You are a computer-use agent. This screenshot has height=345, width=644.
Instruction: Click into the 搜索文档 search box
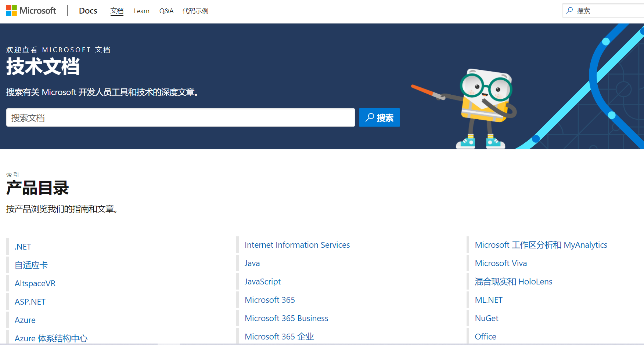181,117
